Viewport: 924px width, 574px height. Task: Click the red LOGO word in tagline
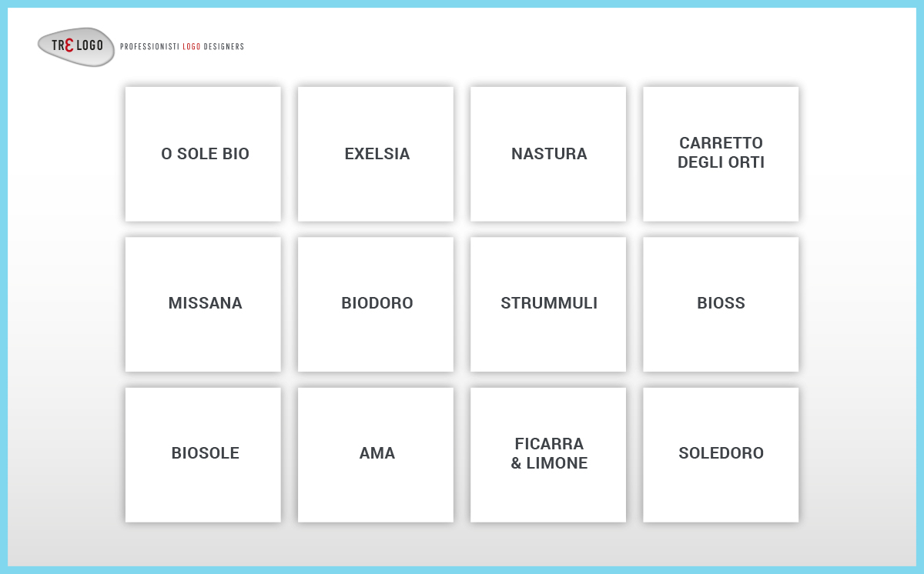click(192, 47)
